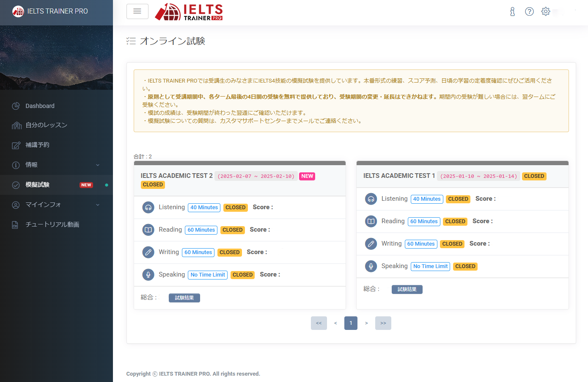Open the help question mark icon
Screen dimensions: 588x382
[529, 11]
